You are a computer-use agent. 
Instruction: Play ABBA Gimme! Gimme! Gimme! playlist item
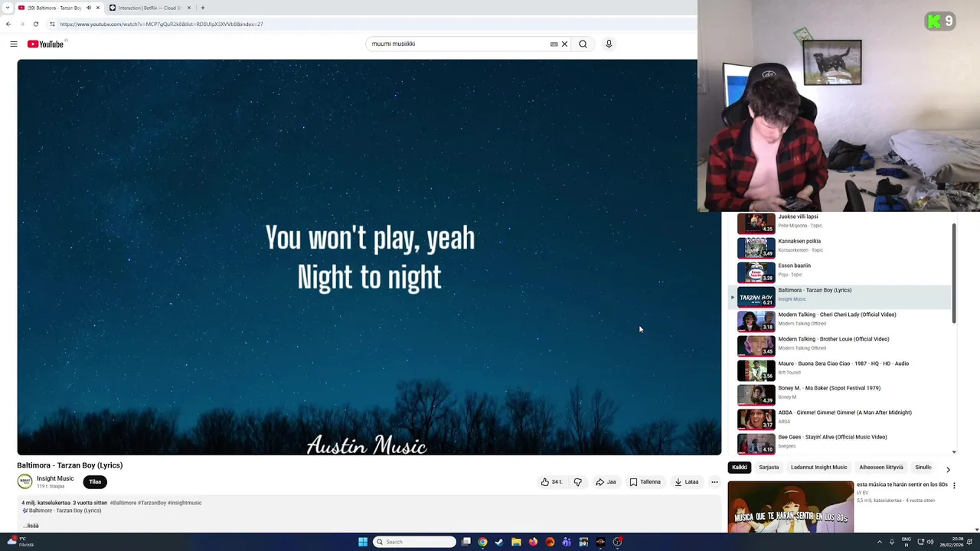[840, 419]
